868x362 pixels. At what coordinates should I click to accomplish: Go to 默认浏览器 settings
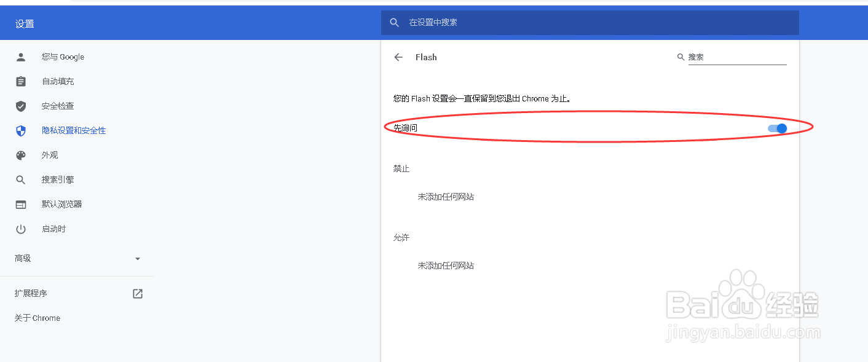click(x=62, y=205)
